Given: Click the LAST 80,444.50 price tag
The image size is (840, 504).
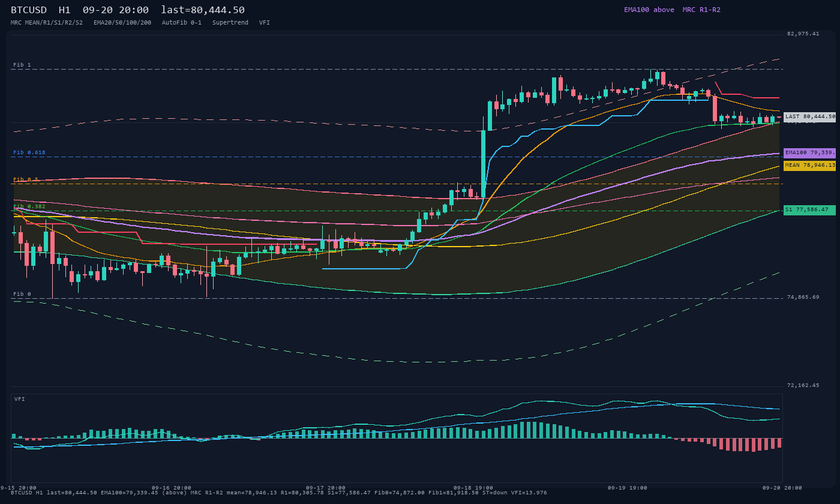Looking at the screenshot, I should click(809, 117).
